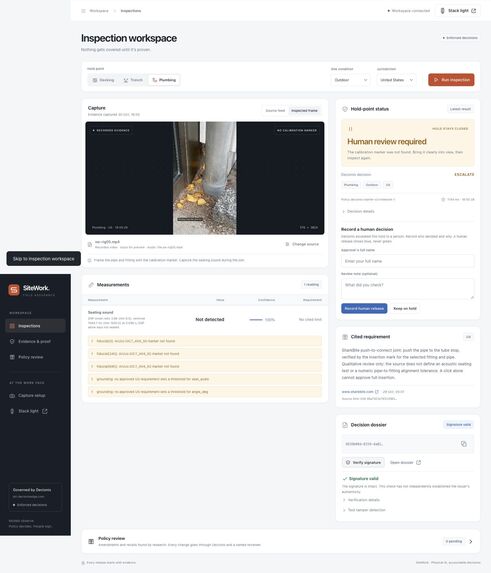Open Policy review in the sidebar
Image resolution: width=491 pixels, height=573 pixels.
[35, 357]
